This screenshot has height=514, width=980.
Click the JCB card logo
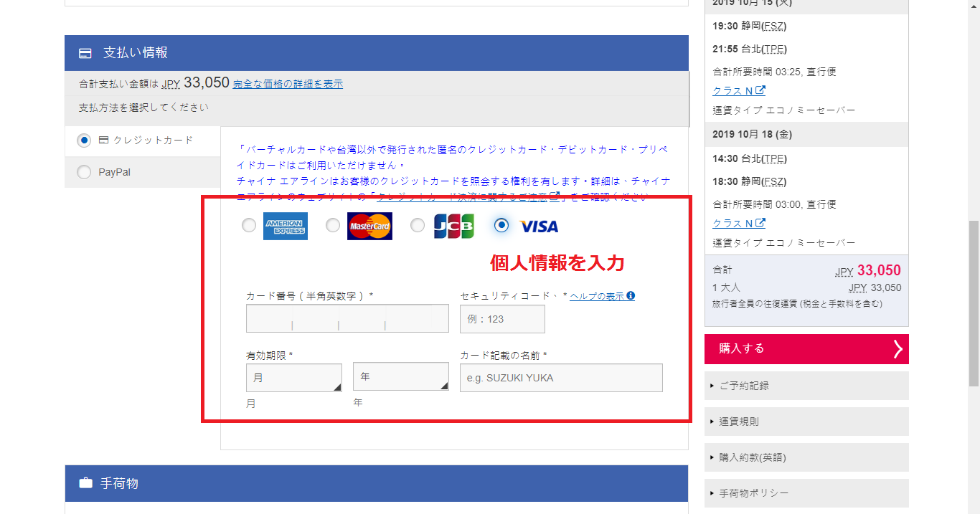pyautogui.click(x=453, y=226)
